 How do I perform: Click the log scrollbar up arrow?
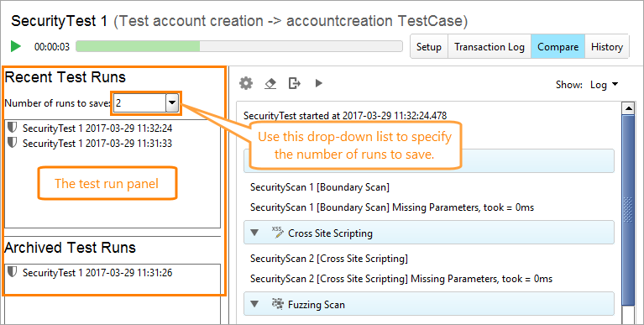point(628,108)
